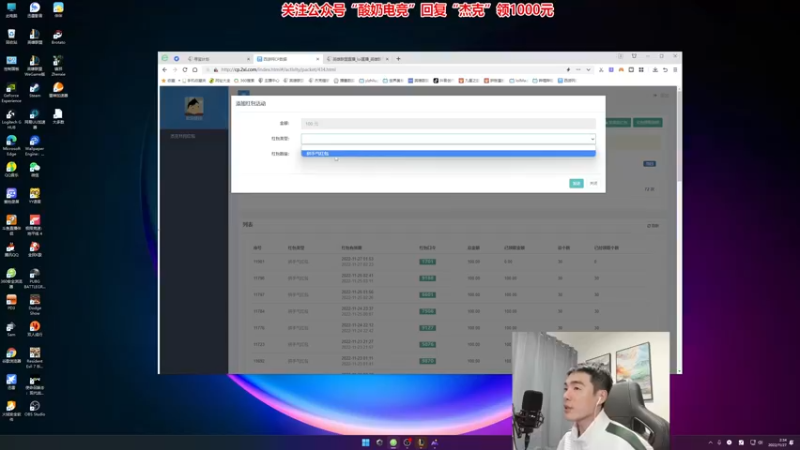Viewport: 800px width, 450px height.
Task: Open Dodge Show desktop shortcut
Action: click(35, 305)
